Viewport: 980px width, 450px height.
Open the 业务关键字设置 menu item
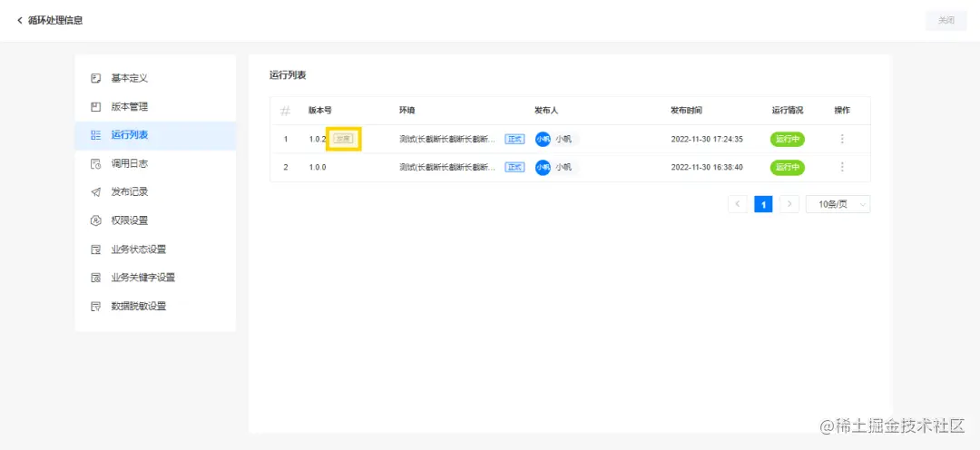tap(155, 278)
